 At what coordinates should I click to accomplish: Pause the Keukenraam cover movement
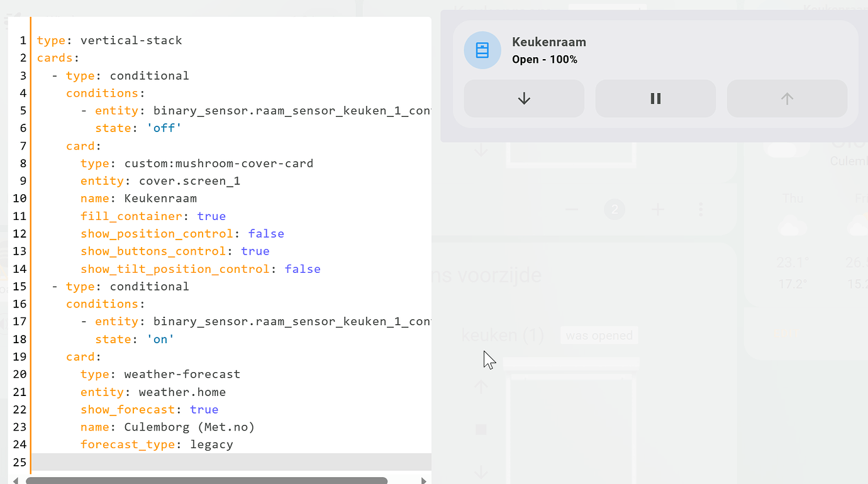(655, 98)
